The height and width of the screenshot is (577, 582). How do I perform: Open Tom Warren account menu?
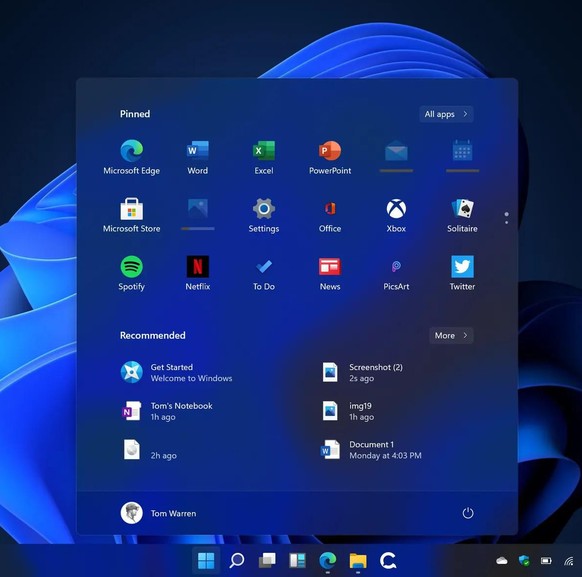tap(158, 513)
